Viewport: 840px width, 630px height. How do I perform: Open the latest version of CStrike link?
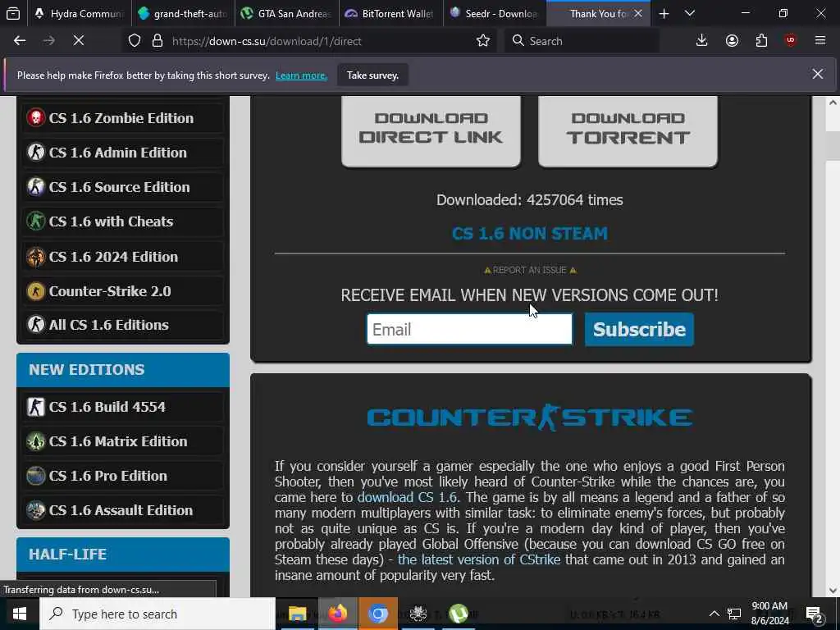point(479,559)
